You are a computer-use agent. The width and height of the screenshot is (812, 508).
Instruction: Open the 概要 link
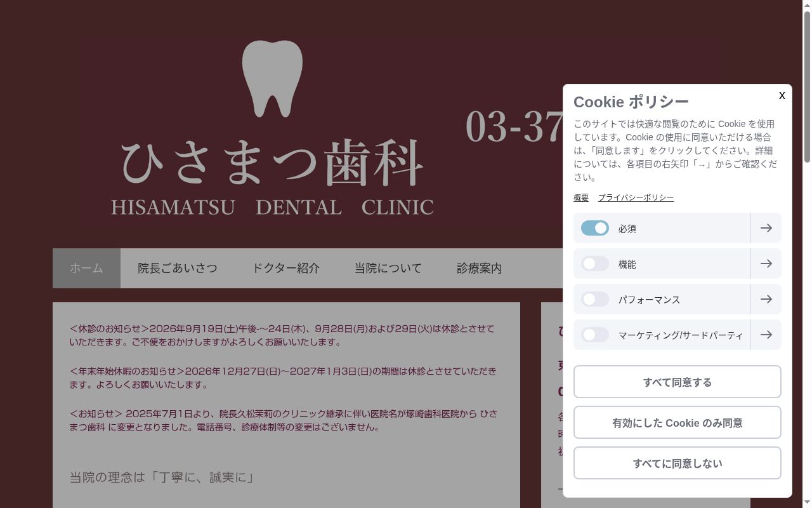(581, 197)
